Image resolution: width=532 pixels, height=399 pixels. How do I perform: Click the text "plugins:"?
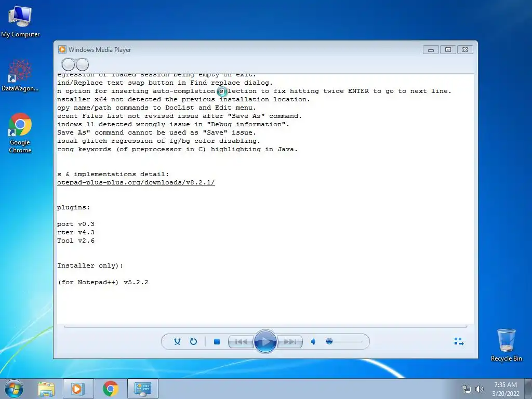[74, 208]
